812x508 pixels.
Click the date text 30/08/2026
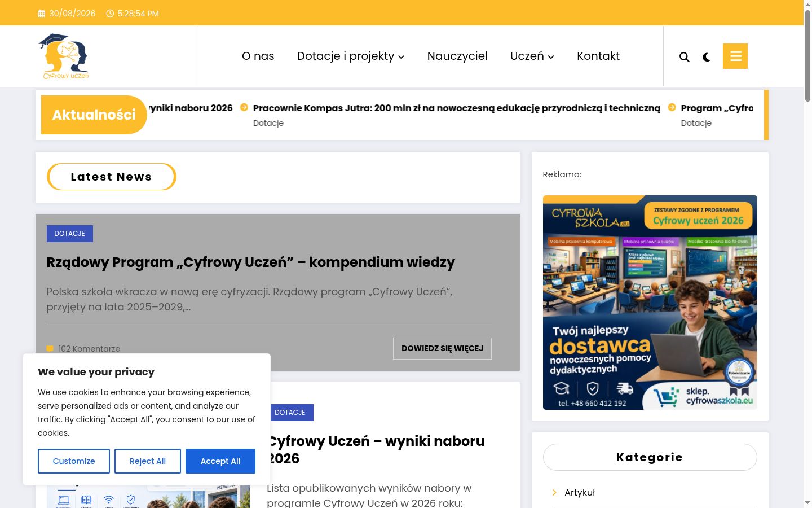pyautogui.click(x=72, y=14)
